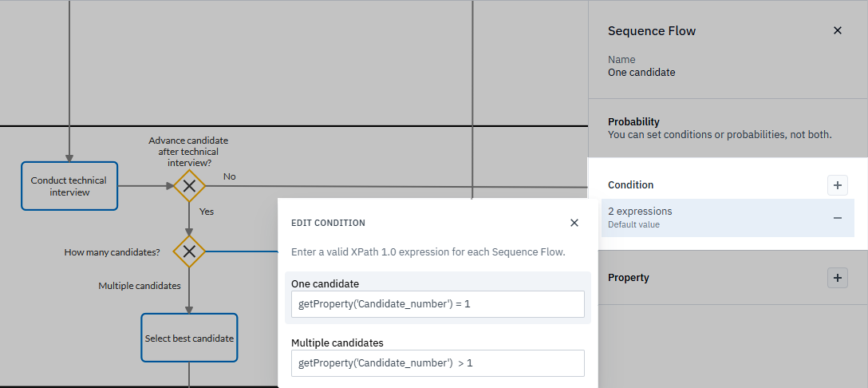Select the 'Multiple candidates' flow label on canvas
Viewport: 868px width, 388px height.
tap(140, 285)
